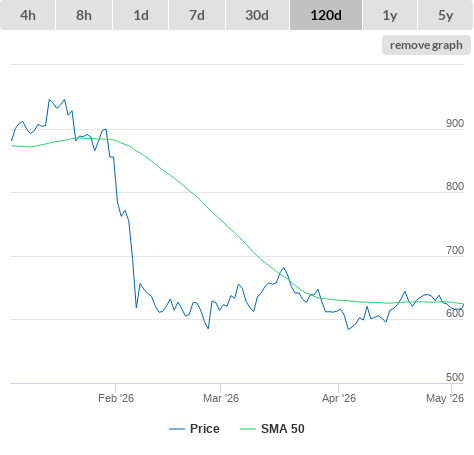The width and height of the screenshot is (474, 455).
Task: Click the 900 y-axis gridline label
Action: (x=455, y=123)
